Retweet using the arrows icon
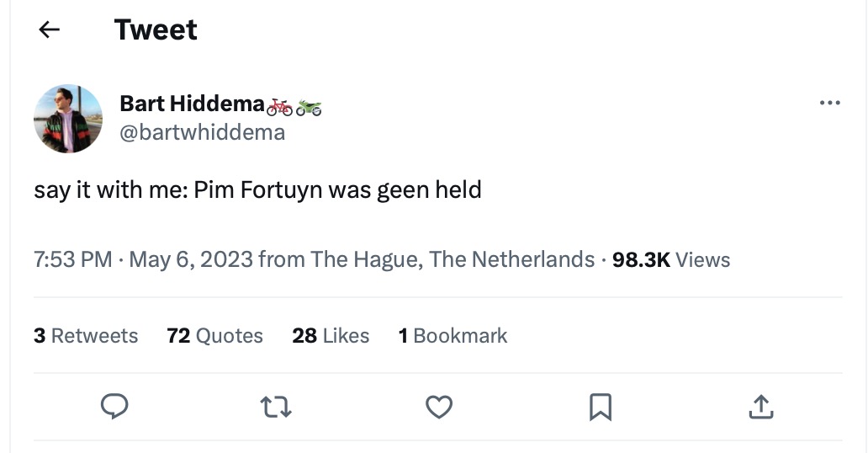Viewport: 868px width, 453px height. coord(276,408)
